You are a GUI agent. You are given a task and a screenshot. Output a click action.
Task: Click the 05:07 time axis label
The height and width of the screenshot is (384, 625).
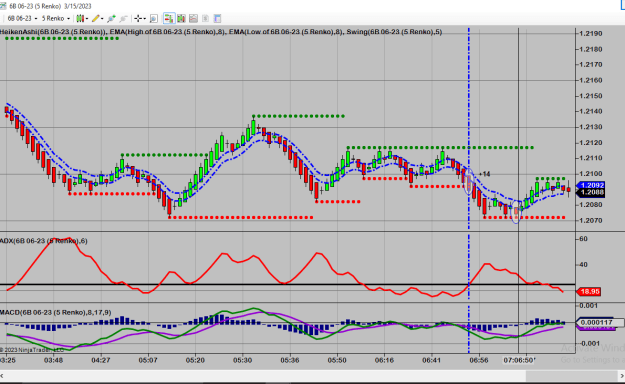click(x=148, y=360)
